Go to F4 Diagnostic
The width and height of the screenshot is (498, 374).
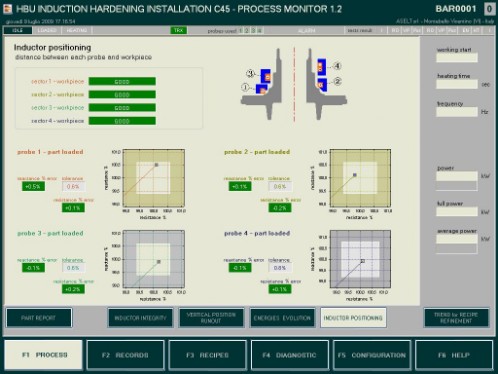click(x=290, y=355)
